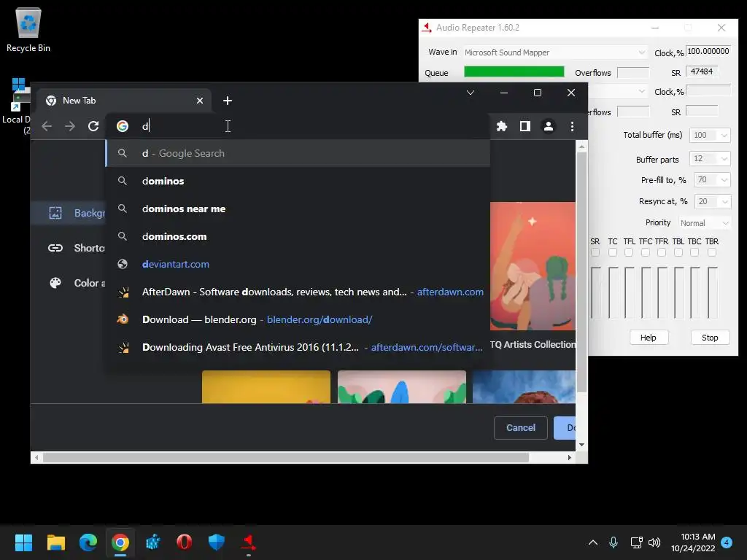747x560 pixels.
Task: Click the Stop button in Audio Repeater
Action: (x=710, y=338)
